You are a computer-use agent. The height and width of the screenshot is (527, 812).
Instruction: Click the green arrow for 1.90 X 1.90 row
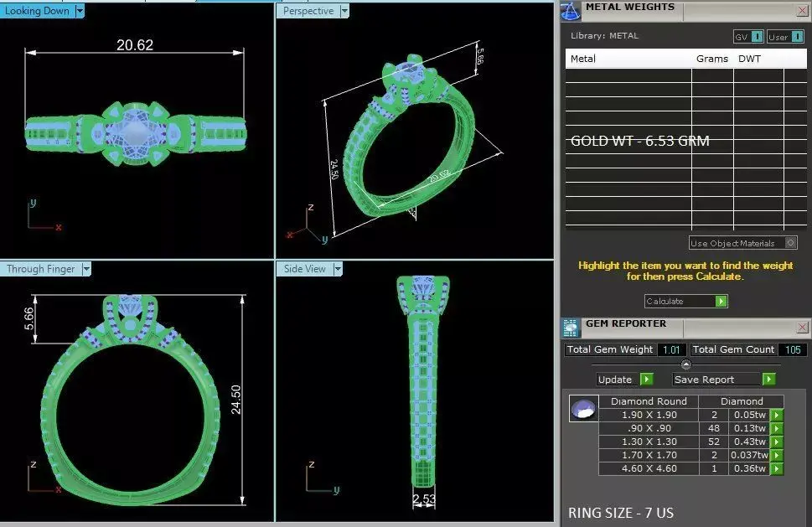(x=776, y=415)
